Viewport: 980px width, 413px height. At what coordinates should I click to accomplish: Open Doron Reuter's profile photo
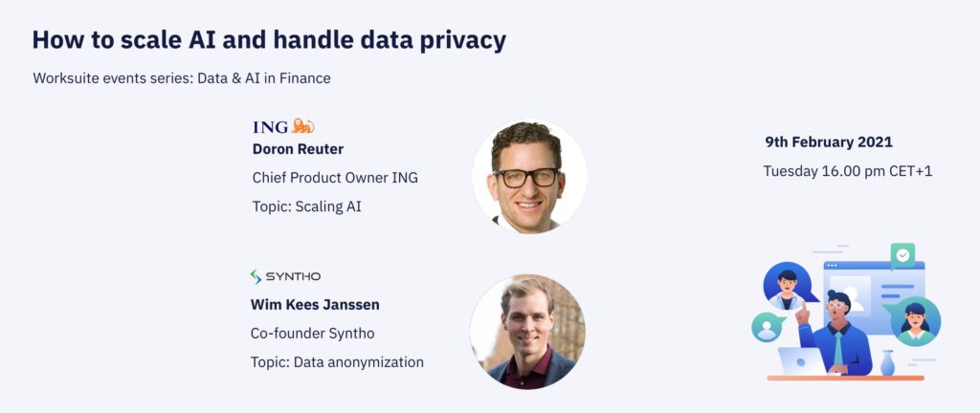point(528,177)
